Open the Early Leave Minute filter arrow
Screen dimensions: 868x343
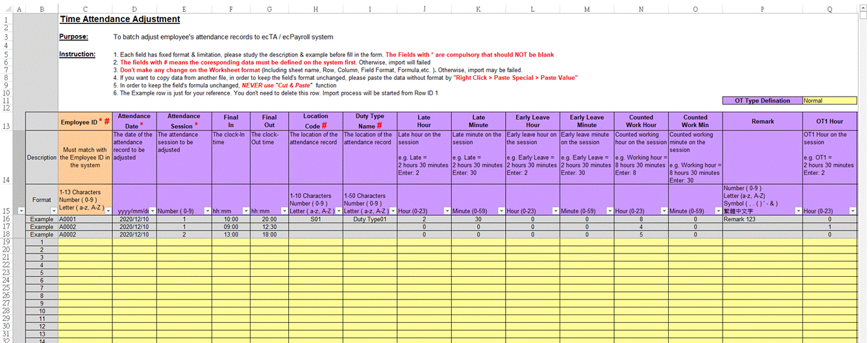[x=608, y=211]
